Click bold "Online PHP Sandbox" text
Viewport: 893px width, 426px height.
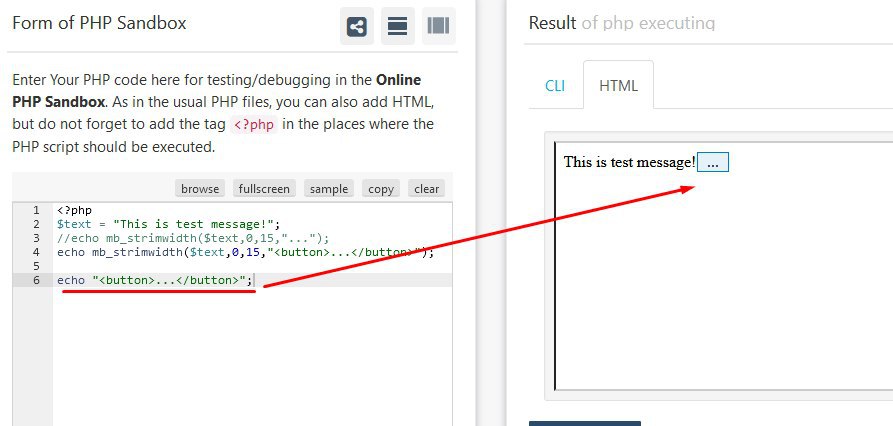(216, 91)
